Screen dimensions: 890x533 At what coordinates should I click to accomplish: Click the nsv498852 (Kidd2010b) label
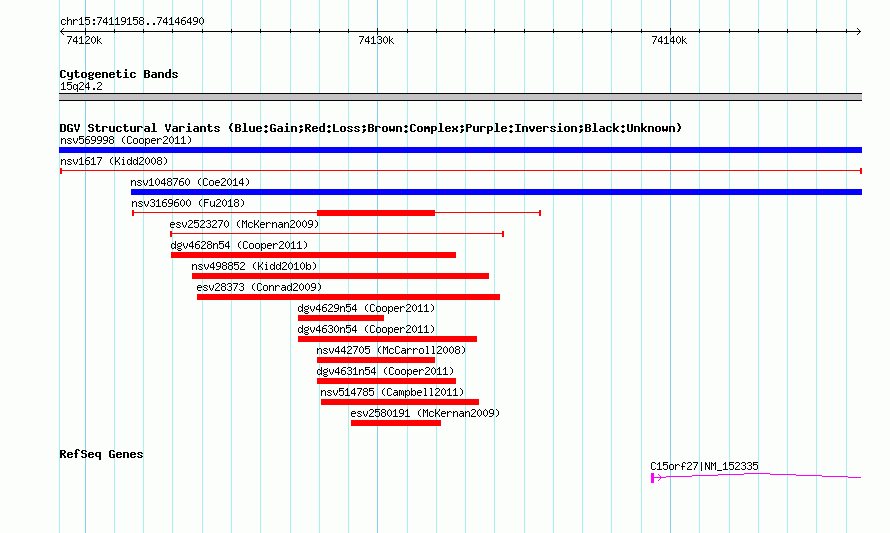click(x=254, y=266)
